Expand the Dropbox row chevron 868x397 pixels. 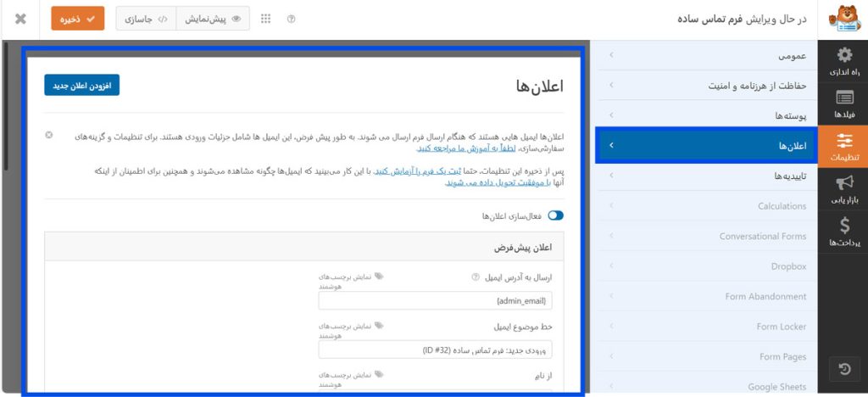coord(611,266)
